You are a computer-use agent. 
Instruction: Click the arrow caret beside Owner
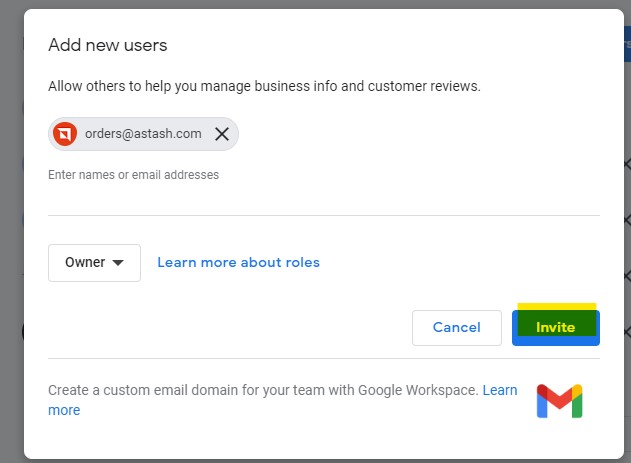click(x=118, y=263)
